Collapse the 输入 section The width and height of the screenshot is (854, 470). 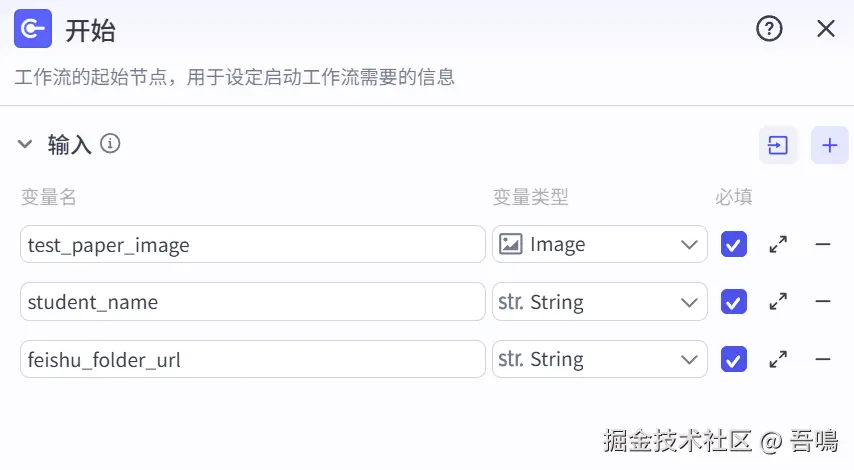pyautogui.click(x=25, y=145)
